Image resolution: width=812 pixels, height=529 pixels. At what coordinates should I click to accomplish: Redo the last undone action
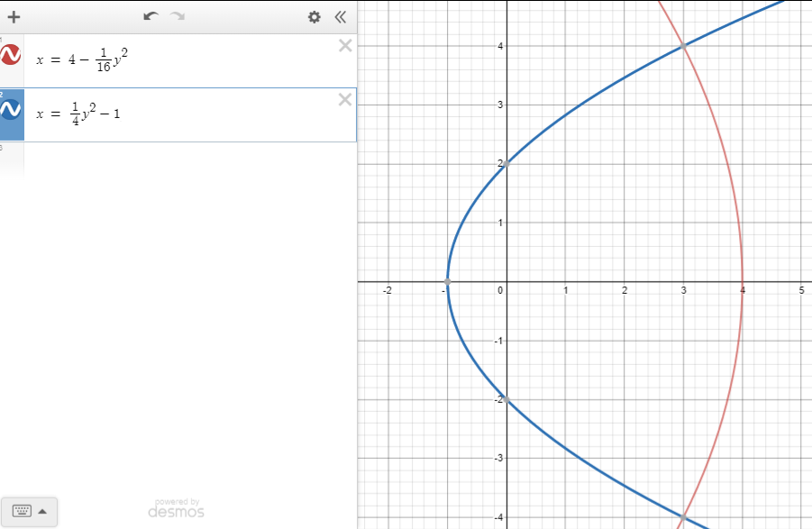(178, 17)
